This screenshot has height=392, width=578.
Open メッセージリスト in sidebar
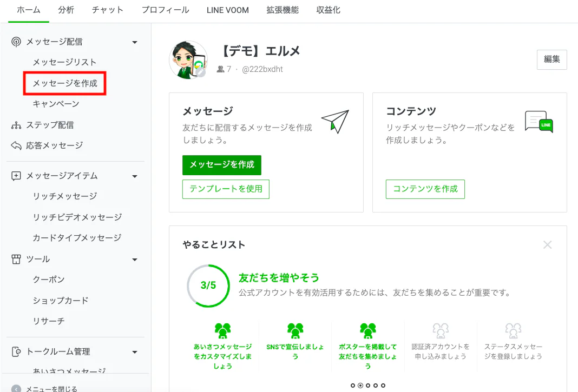pos(64,62)
